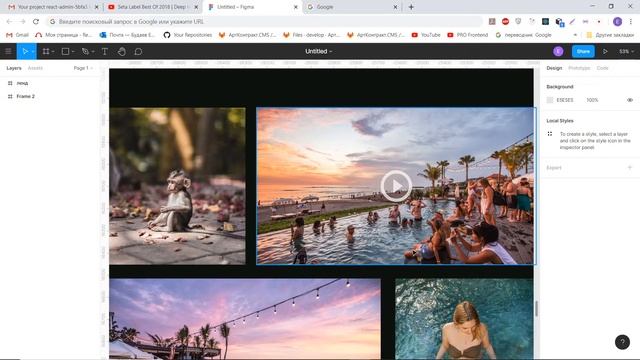Click the Local Styles grid icon
Image resolution: width=640 pixels, height=360 pixels.
(x=550, y=134)
